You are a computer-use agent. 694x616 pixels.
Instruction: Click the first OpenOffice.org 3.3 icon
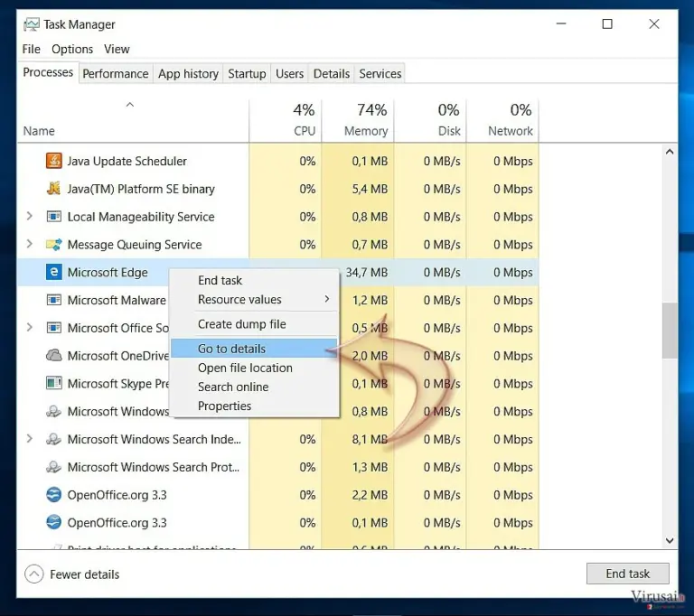(53, 495)
